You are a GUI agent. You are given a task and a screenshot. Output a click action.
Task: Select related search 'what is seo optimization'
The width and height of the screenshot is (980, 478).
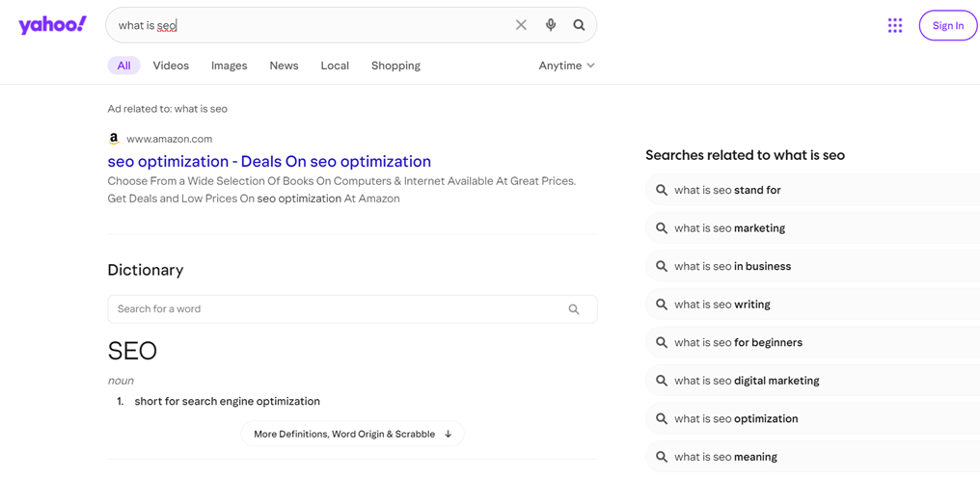pyautogui.click(x=812, y=418)
